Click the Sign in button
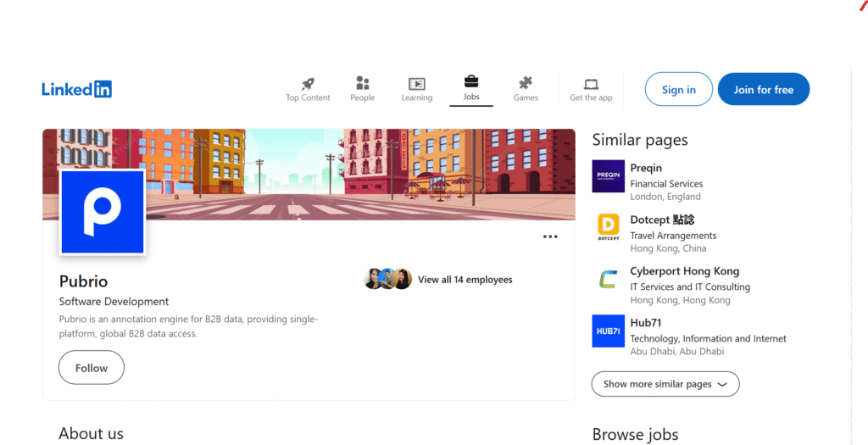The image size is (868, 445). point(679,89)
